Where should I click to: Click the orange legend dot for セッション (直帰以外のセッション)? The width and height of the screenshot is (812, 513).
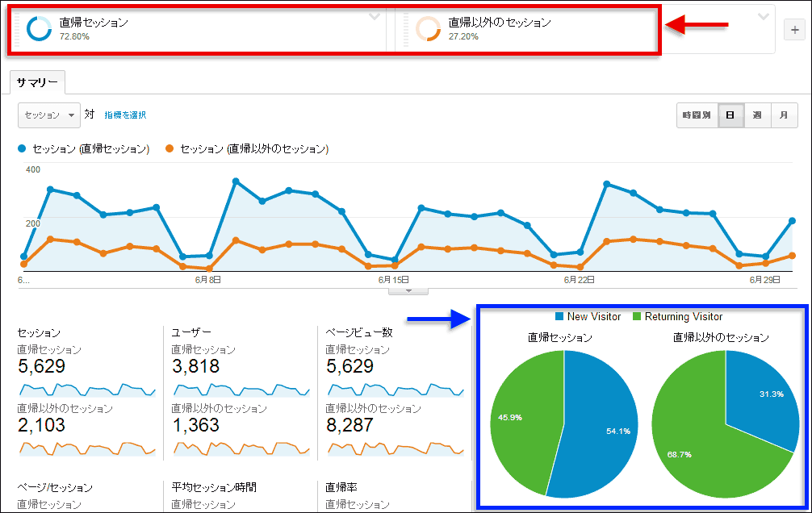click(170, 149)
